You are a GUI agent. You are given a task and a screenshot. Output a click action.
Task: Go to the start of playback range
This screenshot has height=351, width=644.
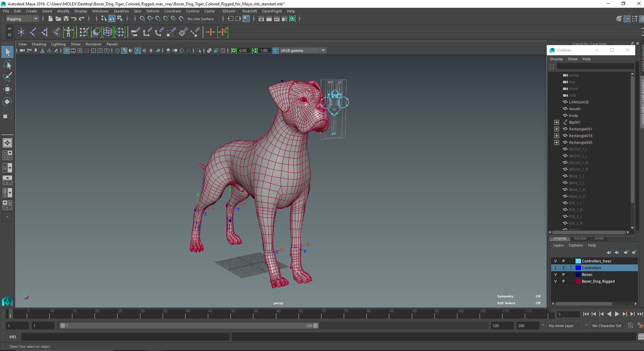click(586, 314)
